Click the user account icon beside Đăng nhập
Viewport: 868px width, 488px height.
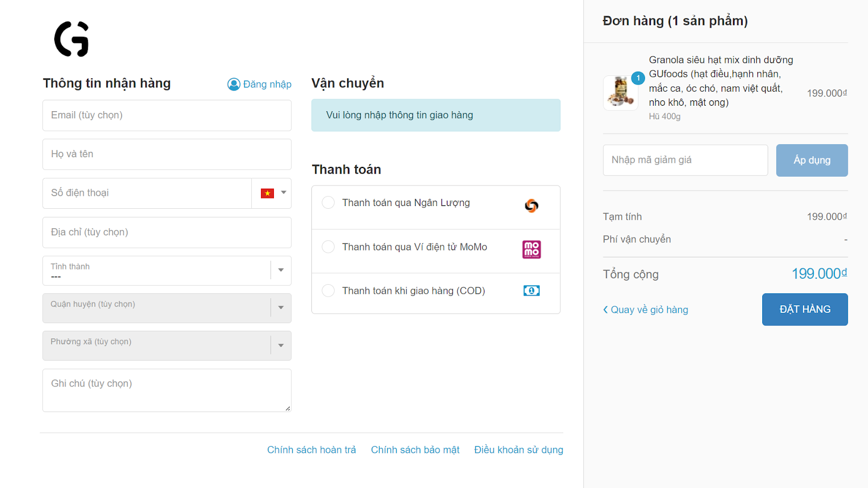[234, 84]
